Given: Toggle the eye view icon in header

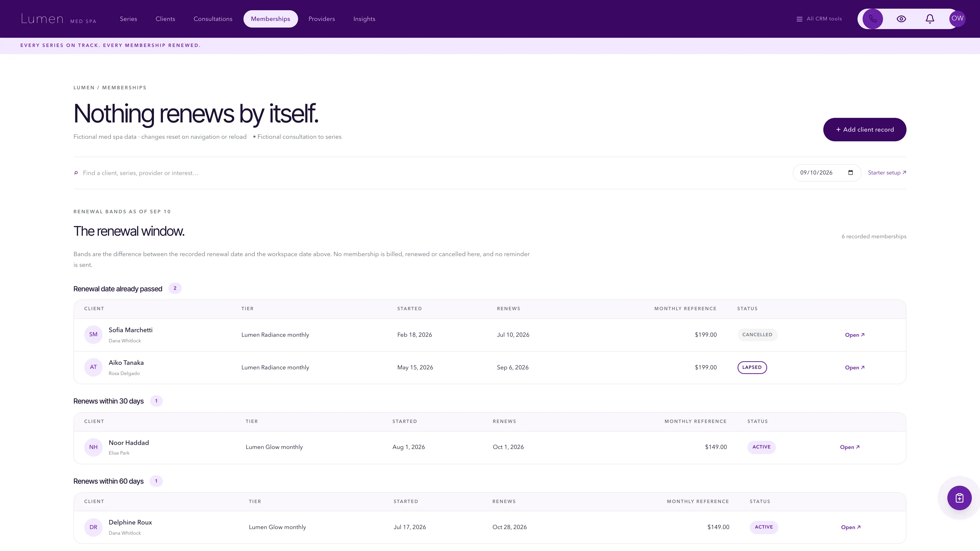Looking at the screenshot, I should 901,19.
